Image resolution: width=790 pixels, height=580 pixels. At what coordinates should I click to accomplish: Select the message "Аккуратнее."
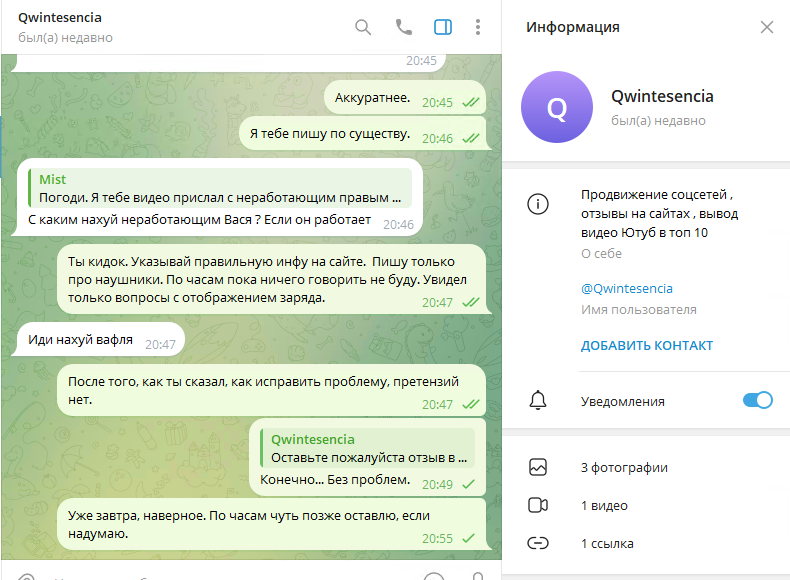point(405,98)
